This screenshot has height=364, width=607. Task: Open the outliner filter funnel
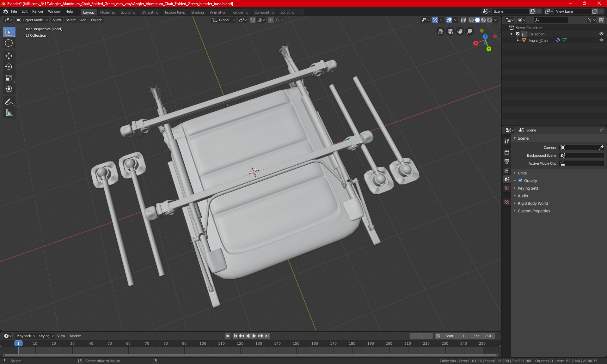(x=592, y=20)
